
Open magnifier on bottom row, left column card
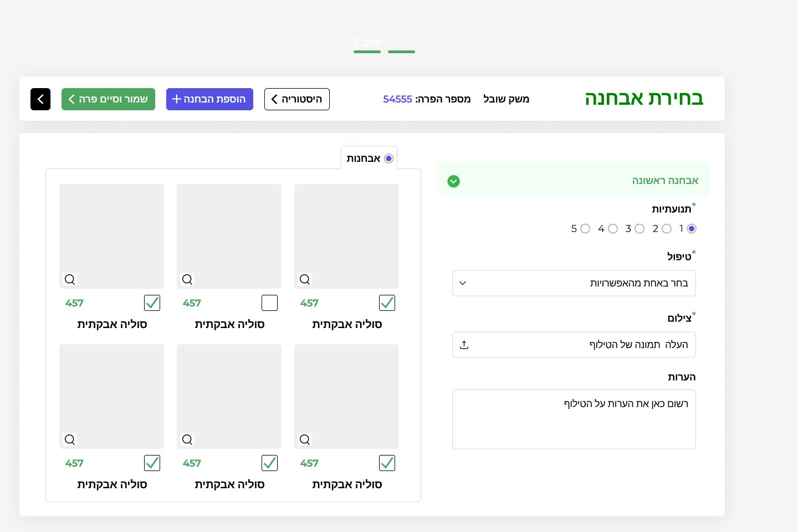70,439
